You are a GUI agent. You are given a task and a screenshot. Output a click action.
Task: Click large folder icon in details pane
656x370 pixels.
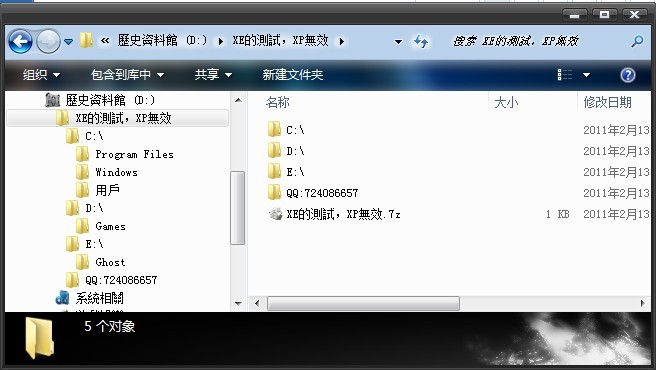tap(39, 337)
